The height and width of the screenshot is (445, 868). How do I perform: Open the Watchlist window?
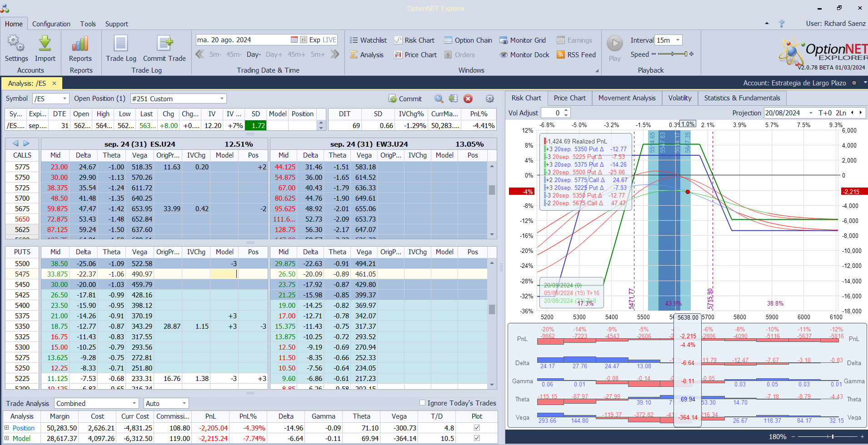tap(368, 40)
